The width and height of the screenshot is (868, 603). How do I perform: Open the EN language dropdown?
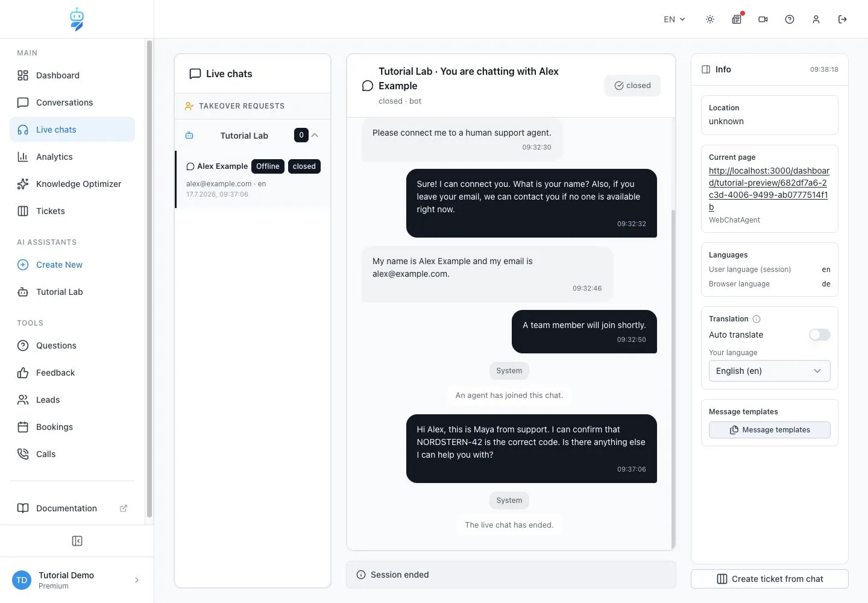(675, 19)
